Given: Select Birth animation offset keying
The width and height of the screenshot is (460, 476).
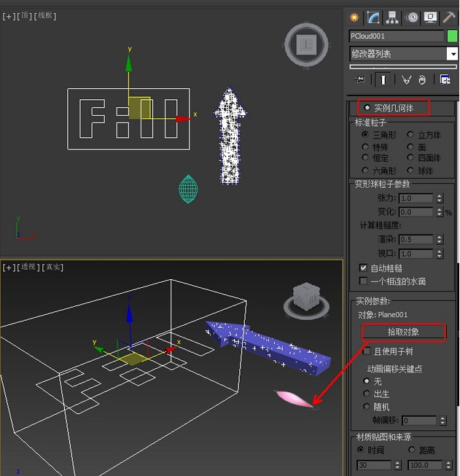Looking at the screenshot, I should click(x=367, y=394).
